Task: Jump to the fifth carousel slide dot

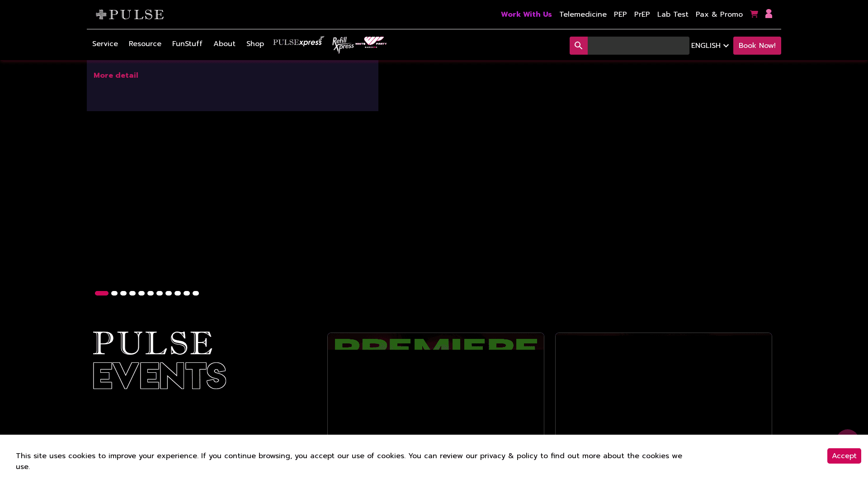Action: (x=142, y=293)
